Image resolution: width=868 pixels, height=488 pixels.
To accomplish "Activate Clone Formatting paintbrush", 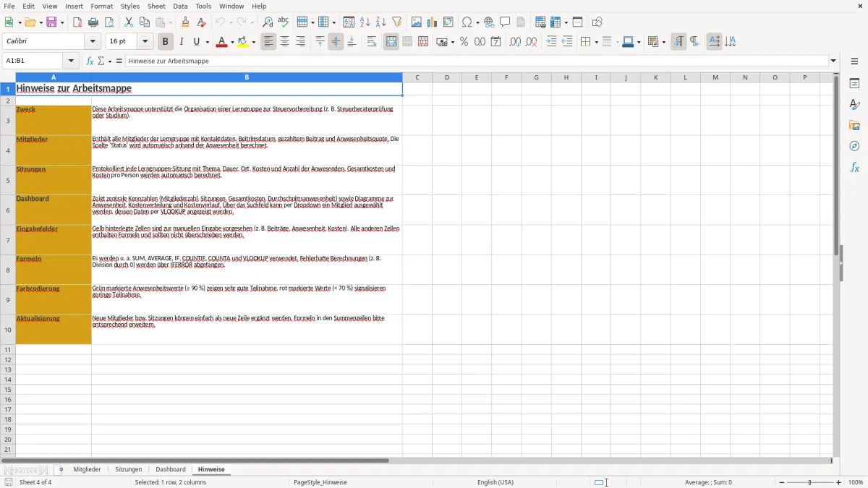I will click(185, 22).
